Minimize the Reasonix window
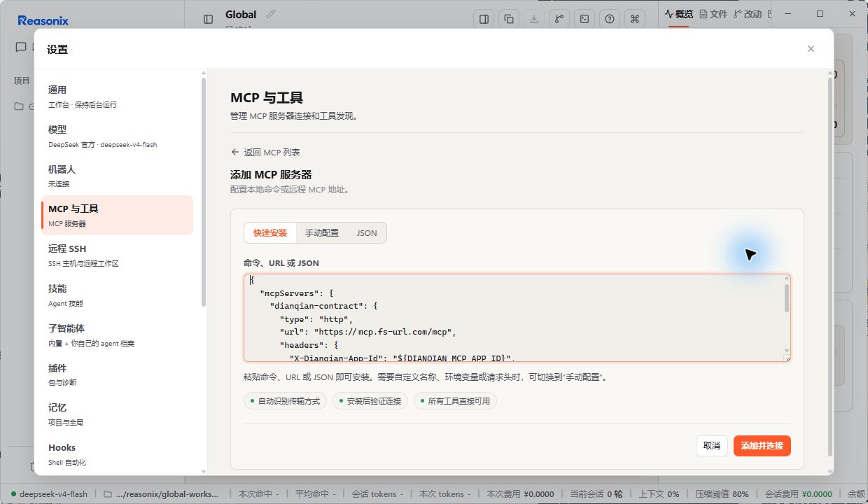This screenshot has width=868, height=504. click(788, 13)
